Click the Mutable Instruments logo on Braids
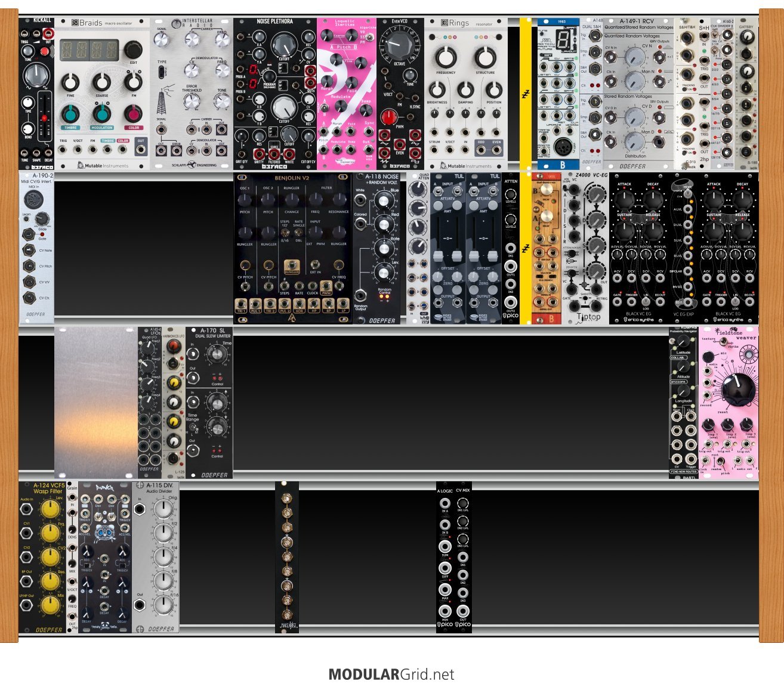The width and height of the screenshot is (784, 687). tap(102, 165)
